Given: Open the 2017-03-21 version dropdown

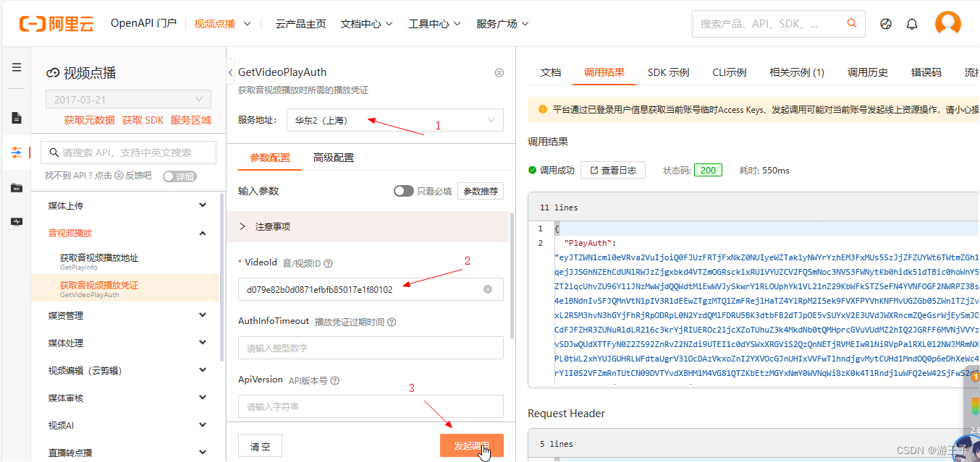Looking at the screenshot, I should point(128,100).
